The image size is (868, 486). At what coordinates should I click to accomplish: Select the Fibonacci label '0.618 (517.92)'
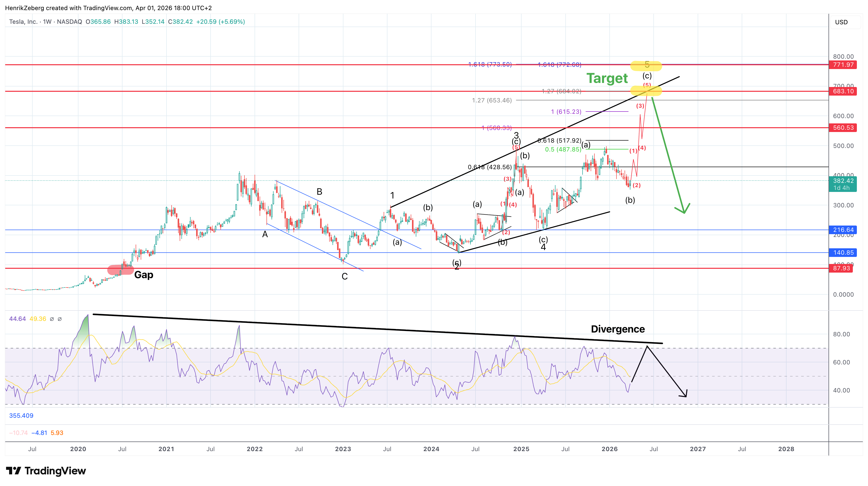click(559, 140)
